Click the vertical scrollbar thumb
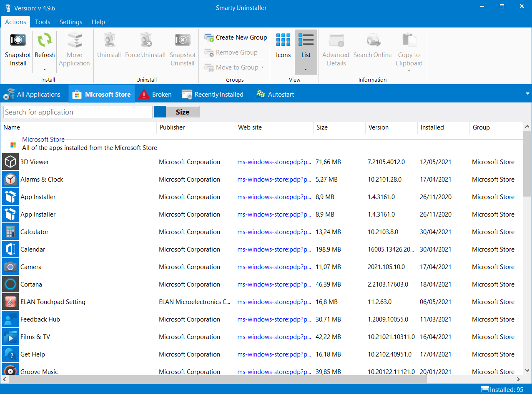The image size is (532, 394). point(527,164)
